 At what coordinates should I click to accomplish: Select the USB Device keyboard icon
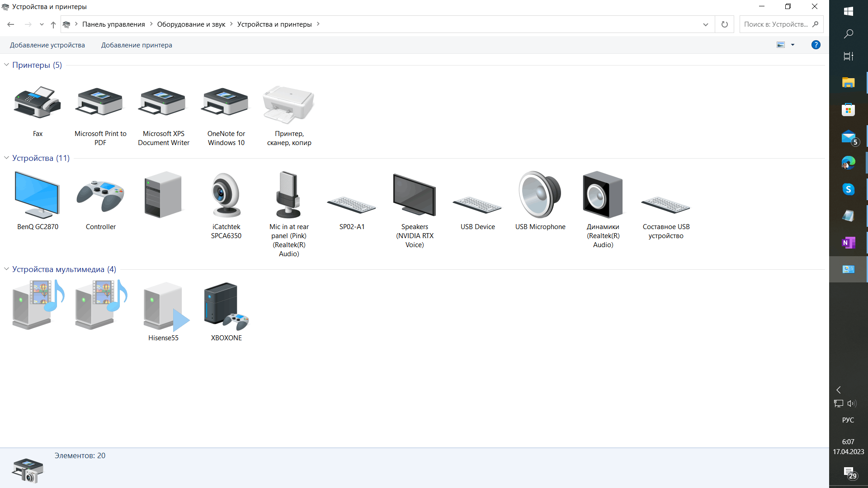[477, 205]
